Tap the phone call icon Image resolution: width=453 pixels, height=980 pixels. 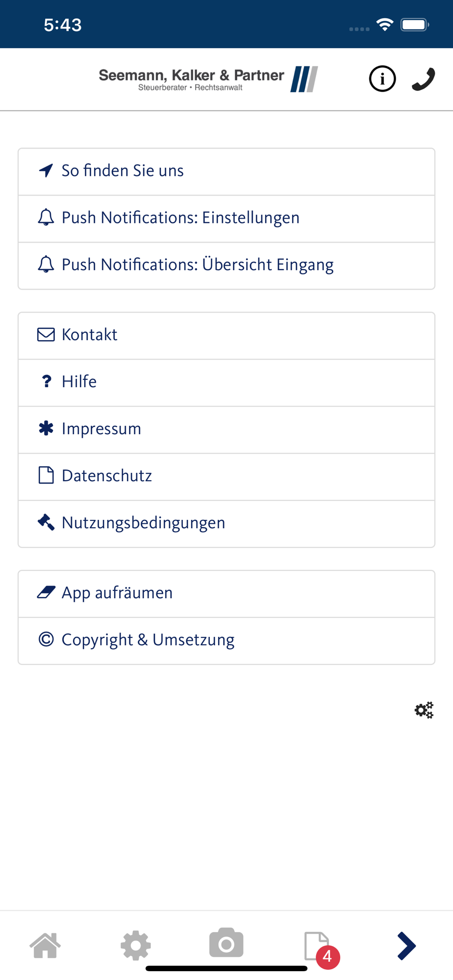pyautogui.click(x=424, y=79)
